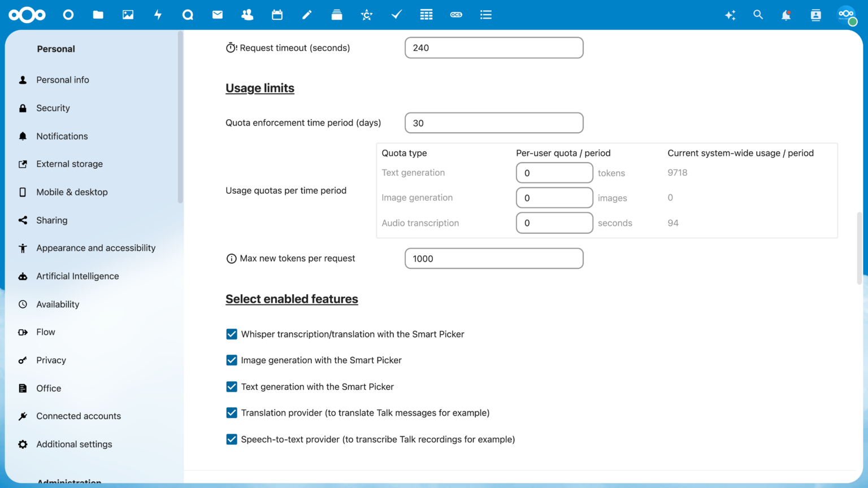This screenshot has height=488, width=868.
Task: Disable the Translation provider checkbox
Action: tap(232, 413)
